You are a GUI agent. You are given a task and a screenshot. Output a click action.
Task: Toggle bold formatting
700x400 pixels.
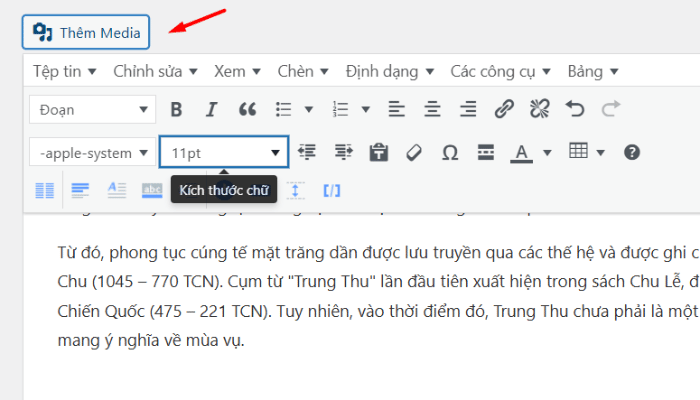pyautogui.click(x=176, y=109)
